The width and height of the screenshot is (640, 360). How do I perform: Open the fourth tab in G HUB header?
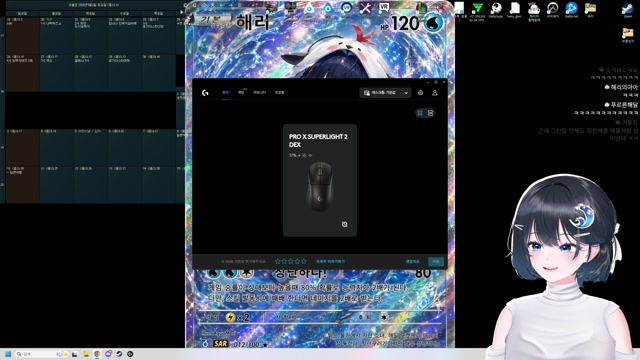click(279, 93)
